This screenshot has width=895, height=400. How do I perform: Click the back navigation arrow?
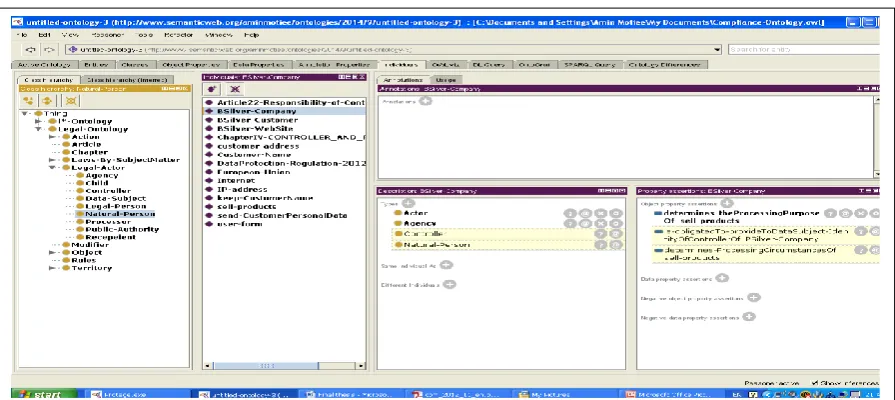pyautogui.click(x=31, y=50)
